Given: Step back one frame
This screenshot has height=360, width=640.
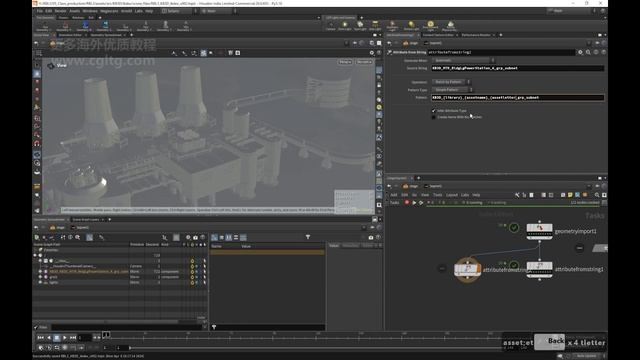Looking at the screenshot, I should click(x=49, y=338).
